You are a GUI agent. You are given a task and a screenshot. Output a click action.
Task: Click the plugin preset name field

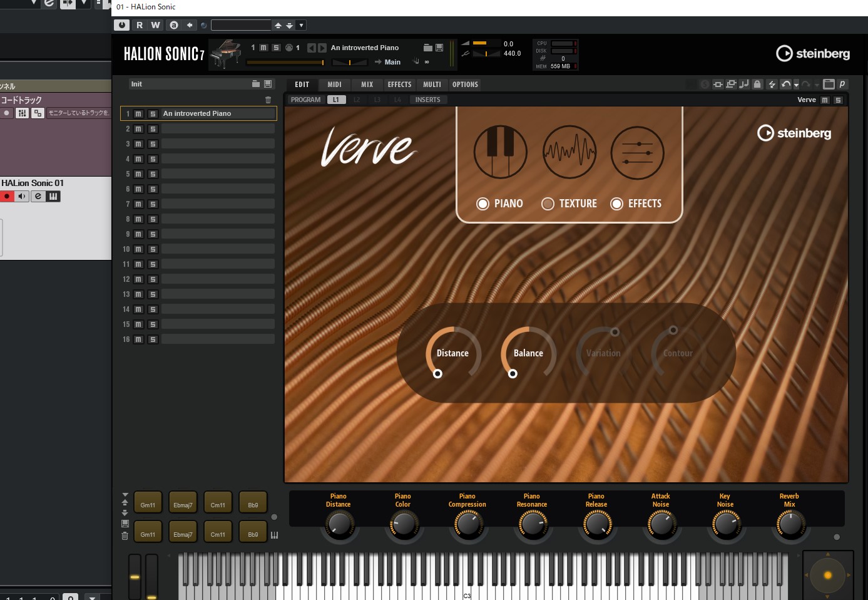click(x=241, y=25)
